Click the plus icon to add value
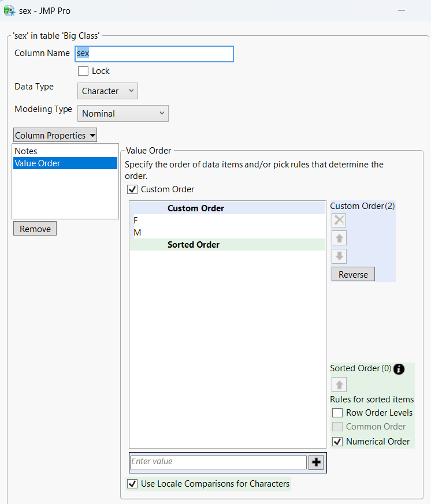Viewport: 431px width, 504px height. coord(316,462)
